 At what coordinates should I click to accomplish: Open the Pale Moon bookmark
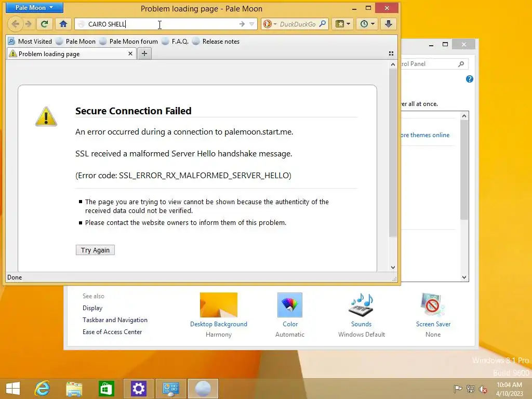(76, 42)
